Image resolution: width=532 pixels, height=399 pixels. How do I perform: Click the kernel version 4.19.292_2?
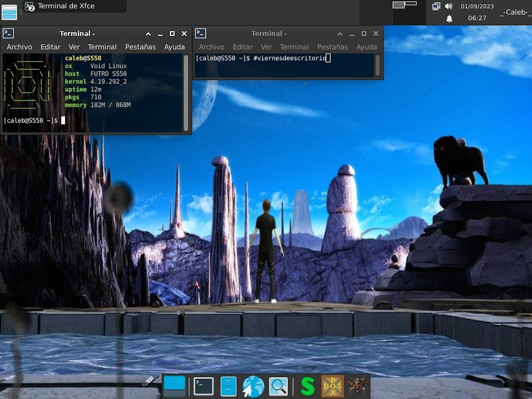(x=109, y=82)
